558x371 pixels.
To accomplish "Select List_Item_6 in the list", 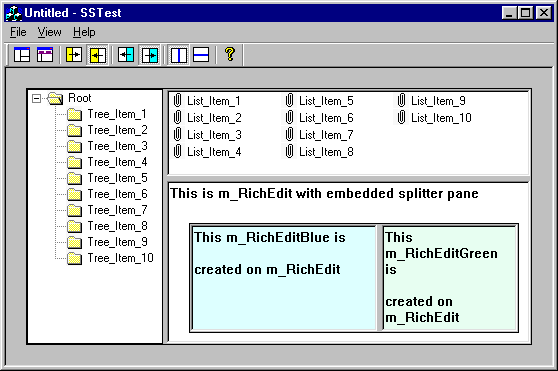I will [326, 118].
